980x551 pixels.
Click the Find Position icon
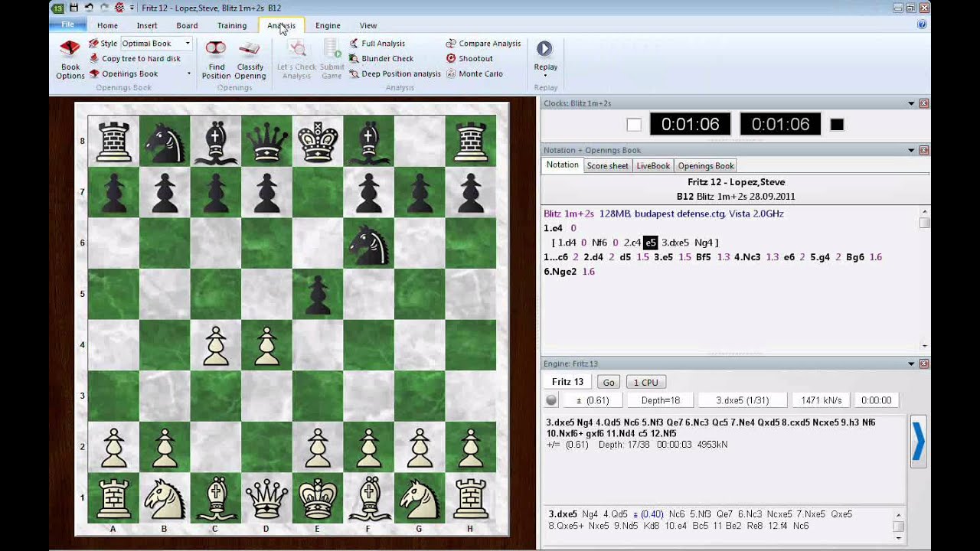point(216,49)
